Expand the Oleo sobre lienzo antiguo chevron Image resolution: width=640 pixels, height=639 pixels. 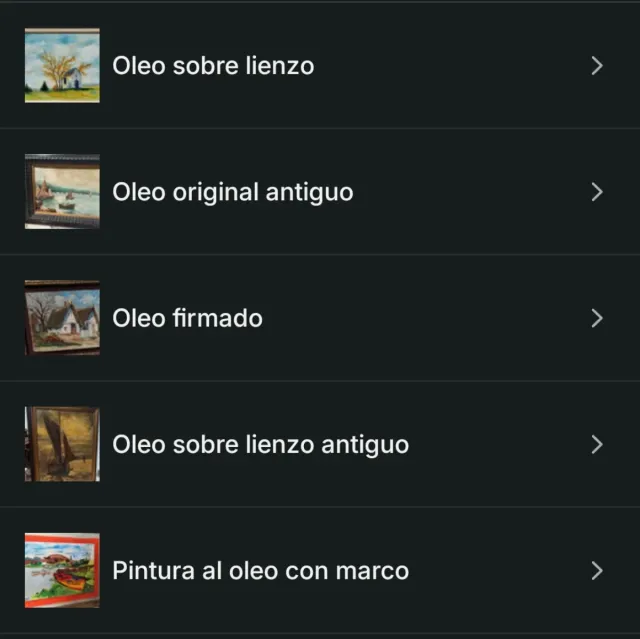point(597,444)
